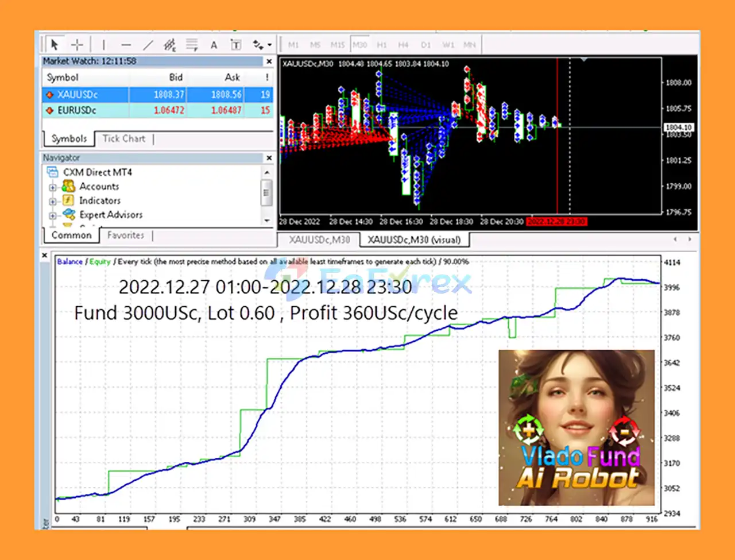Expand the Expert Advisors node

pos(52,215)
